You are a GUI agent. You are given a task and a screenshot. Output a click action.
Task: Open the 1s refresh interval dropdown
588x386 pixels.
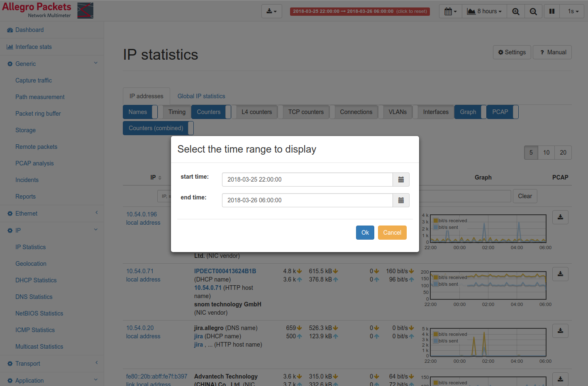[x=573, y=12]
